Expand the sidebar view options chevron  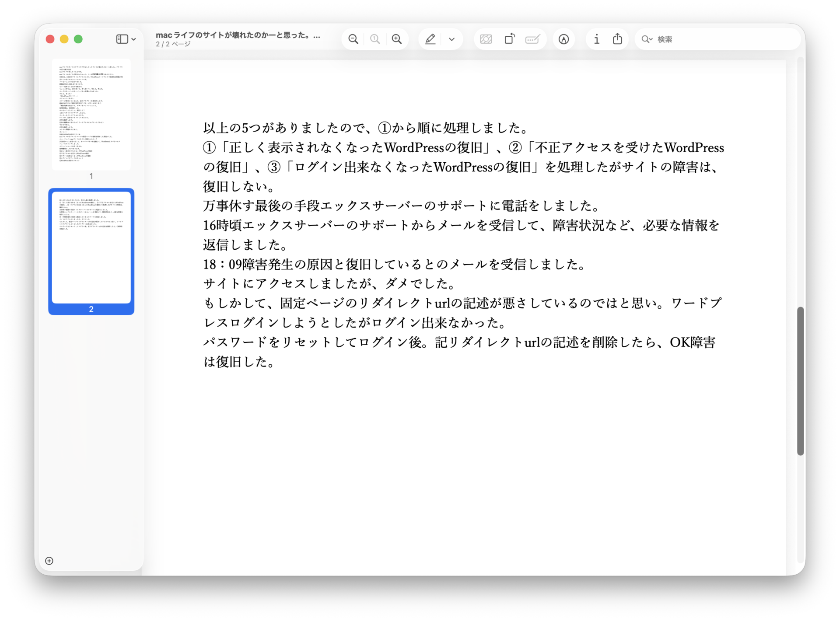pyautogui.click(x=134, y=39)
